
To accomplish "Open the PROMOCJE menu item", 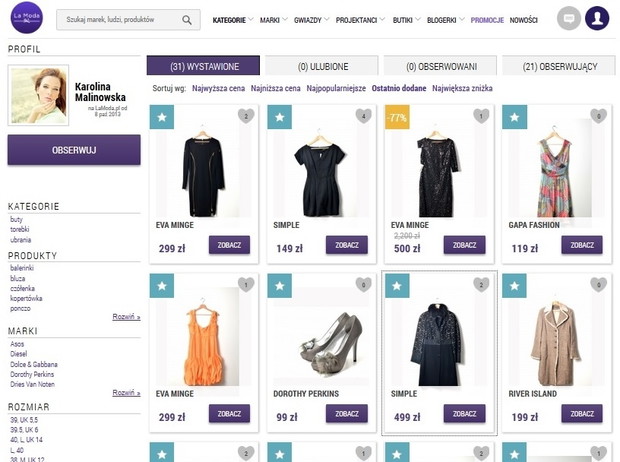I will point(487,20).
